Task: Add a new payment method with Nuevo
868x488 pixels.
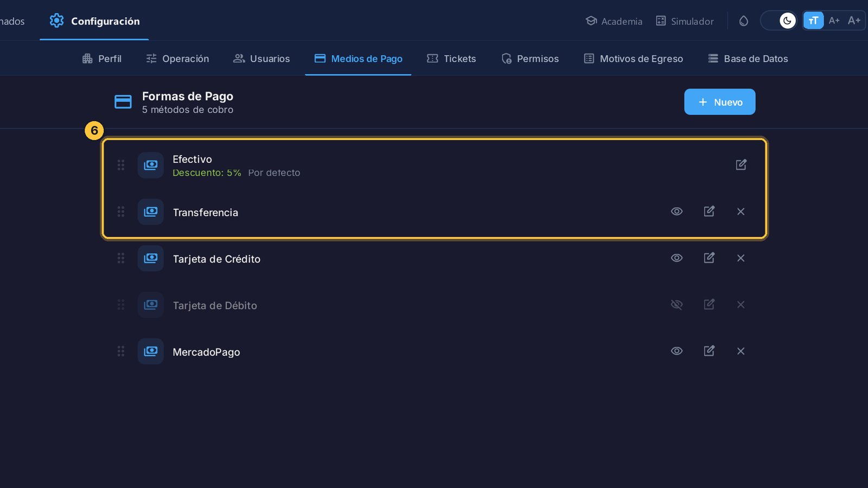Action: tap(720, 102)
